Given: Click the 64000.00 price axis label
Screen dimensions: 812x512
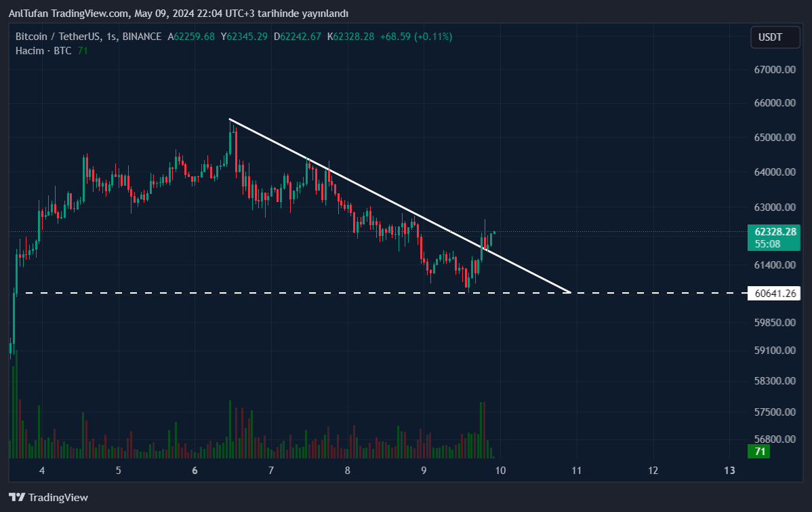Looking at the screenshot, I should click(775, 172).
